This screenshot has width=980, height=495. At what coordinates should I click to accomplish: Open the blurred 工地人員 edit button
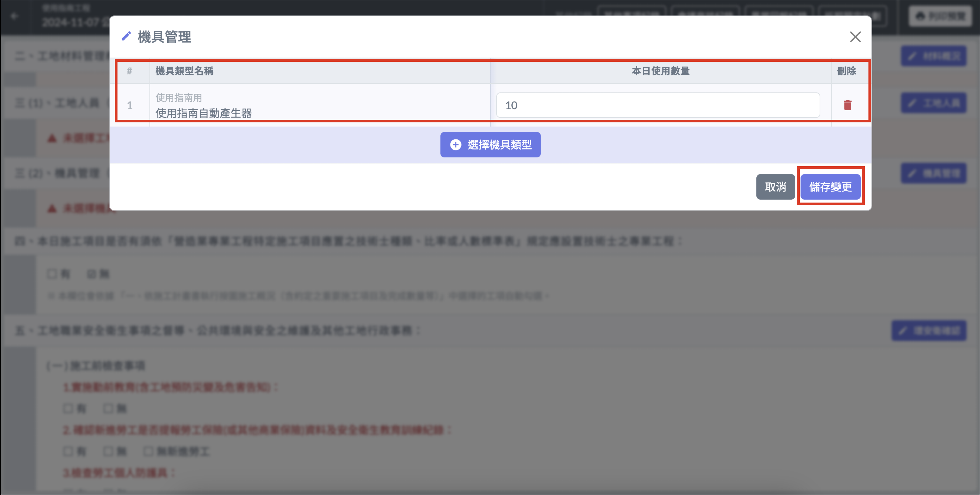click(x=933, y=103)
